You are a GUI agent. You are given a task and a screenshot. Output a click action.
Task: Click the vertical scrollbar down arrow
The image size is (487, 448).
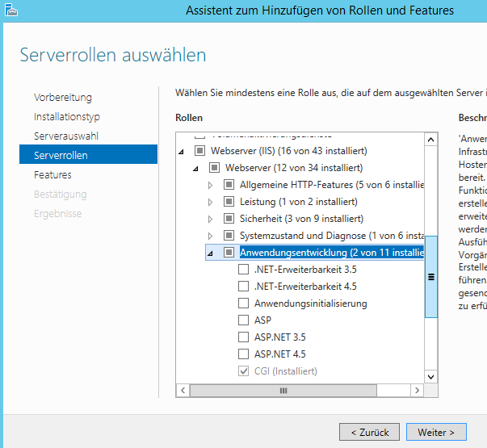point(430,377)
